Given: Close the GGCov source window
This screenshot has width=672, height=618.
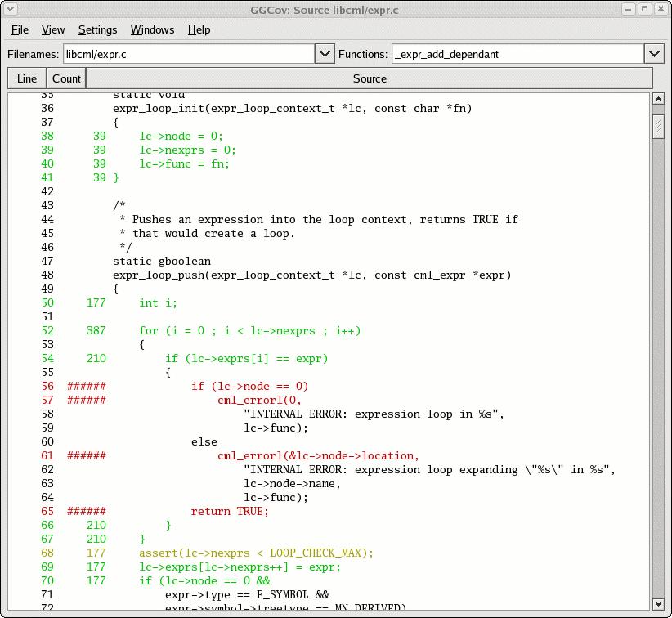Looking at the screenshot, I should point(661,9).
